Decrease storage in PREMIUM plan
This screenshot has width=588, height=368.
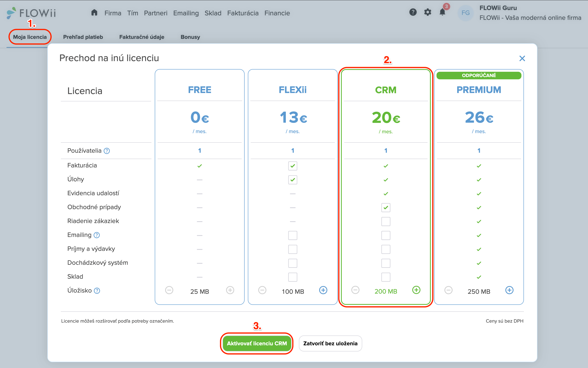448,290
